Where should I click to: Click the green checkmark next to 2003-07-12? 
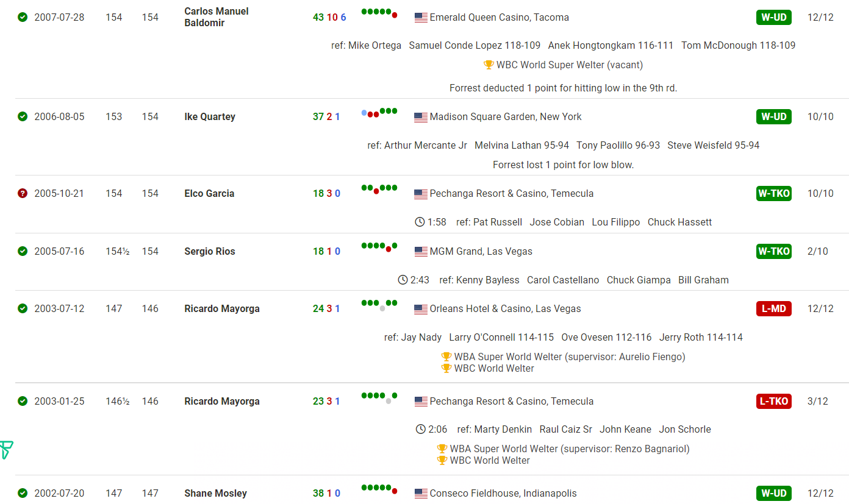tap(23, 308)
